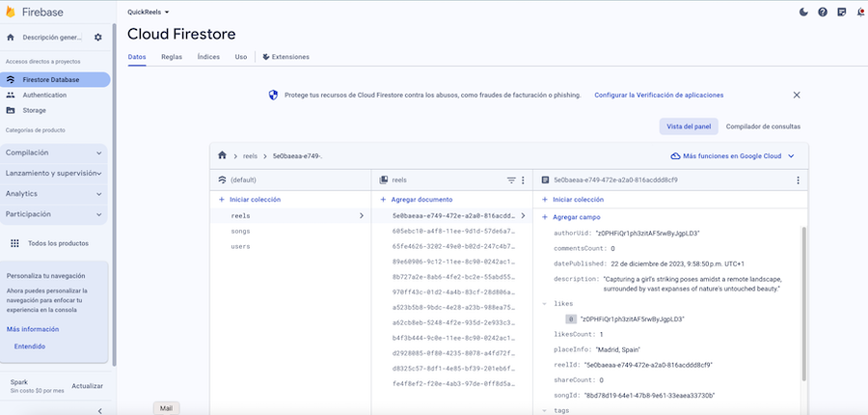
Task: Click the Firebase flame logo
Action: (10, 12)
